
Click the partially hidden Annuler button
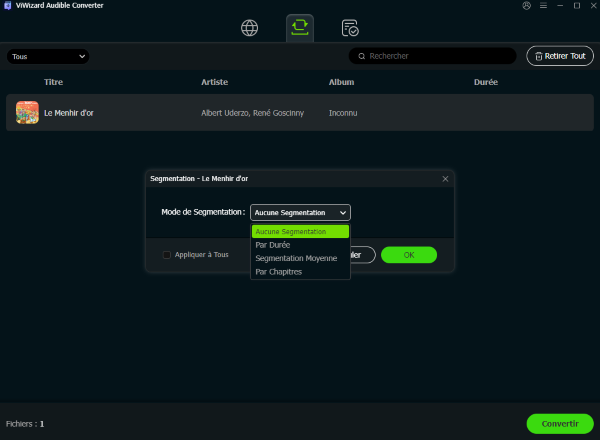click(363, 255)
